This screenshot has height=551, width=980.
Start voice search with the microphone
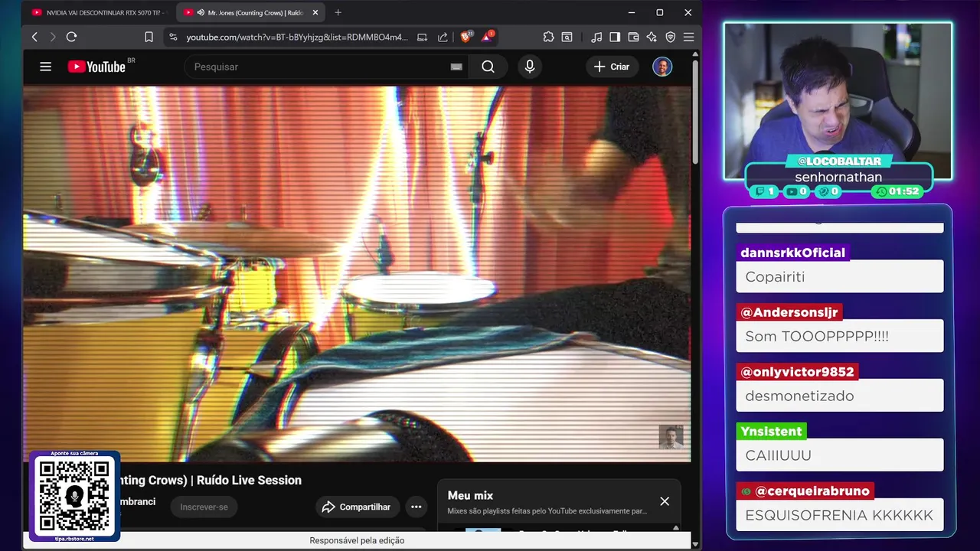coord(529,67)
